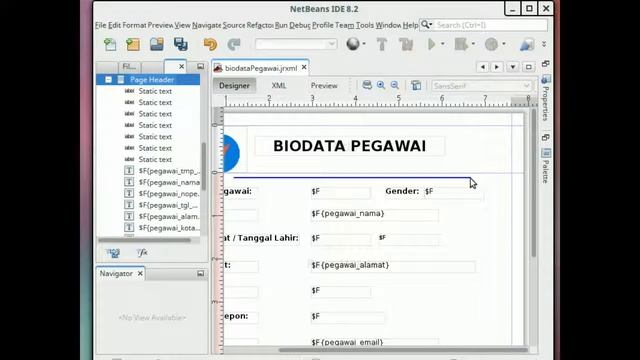
Task: Collapse the Page Header tree node
Action: (x=108, y=80)
